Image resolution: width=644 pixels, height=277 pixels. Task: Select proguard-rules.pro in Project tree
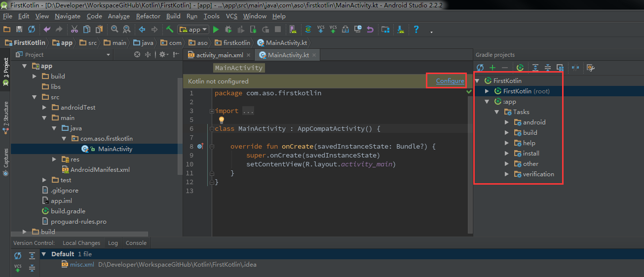point(74,222)
